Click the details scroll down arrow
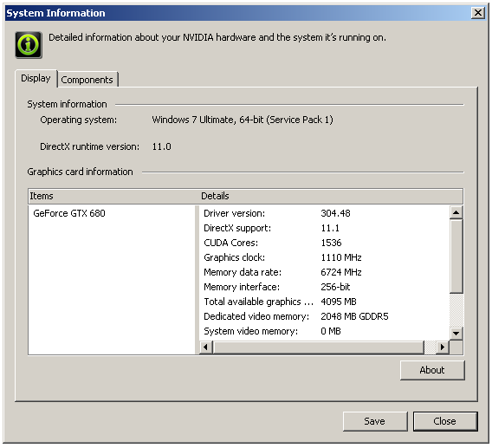 click(x=456, y=333)
